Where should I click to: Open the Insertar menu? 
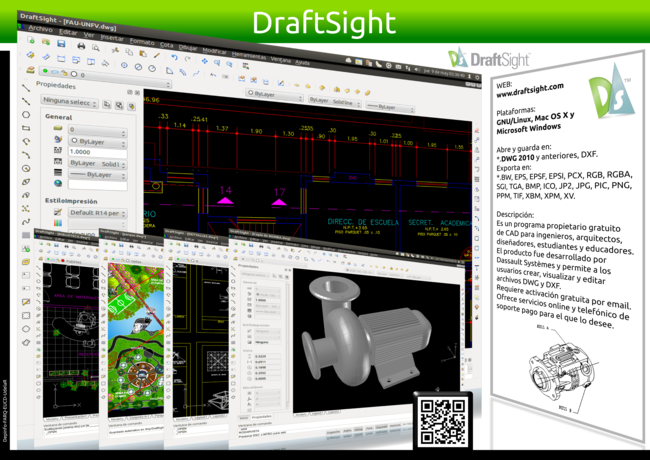[x=112, y=38]
